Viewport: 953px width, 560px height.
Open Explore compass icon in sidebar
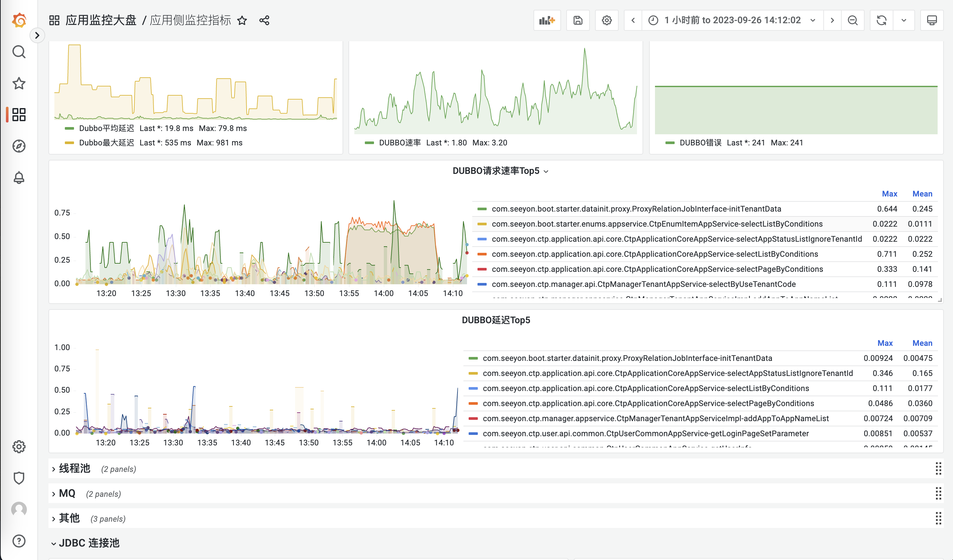click(x=19, y=146)
